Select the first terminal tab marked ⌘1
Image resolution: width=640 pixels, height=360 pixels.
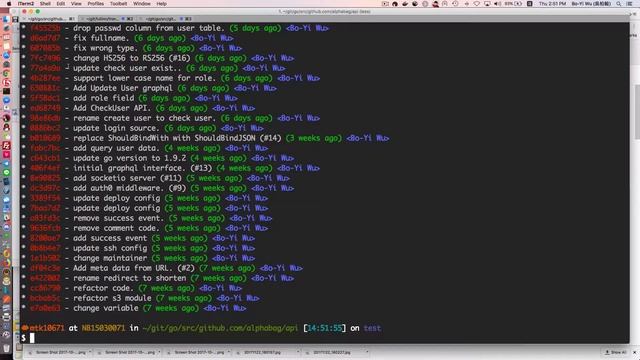point(50,19)
